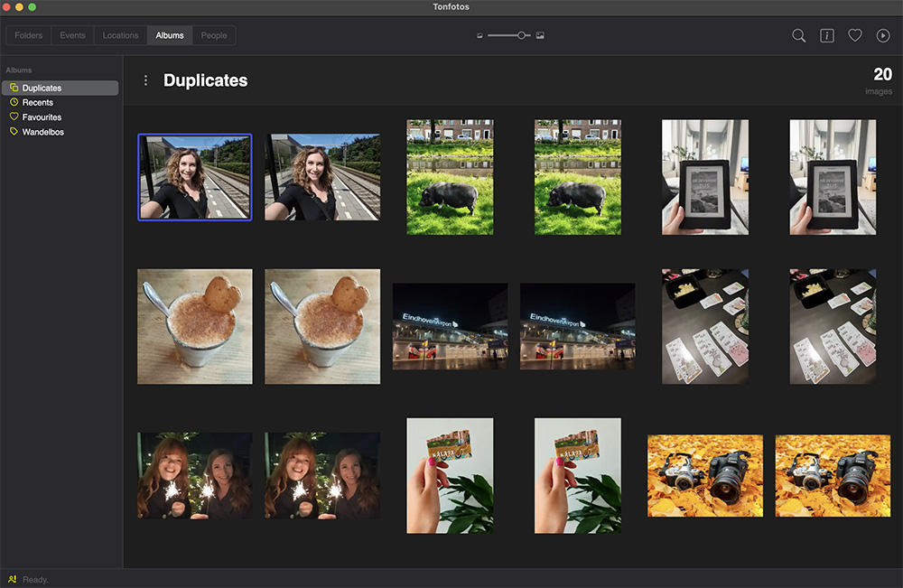Switch to the Folders tab
This screenshot has width=903, height=588.
click(x=28, y=34)
